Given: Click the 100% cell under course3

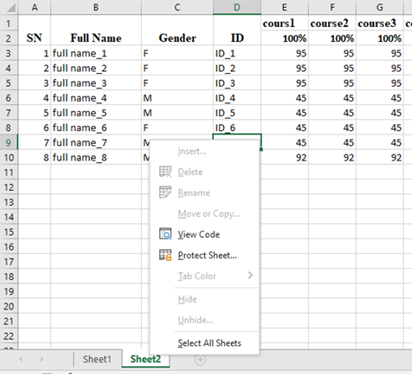Looking at the screenshot, I should coord(380,38).
